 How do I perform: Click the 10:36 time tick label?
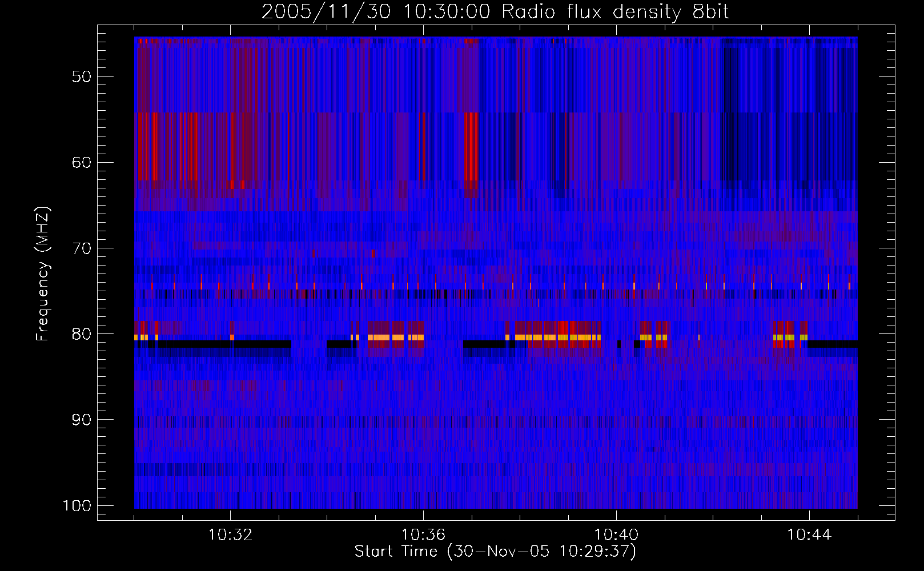click(x=423, y=535)
